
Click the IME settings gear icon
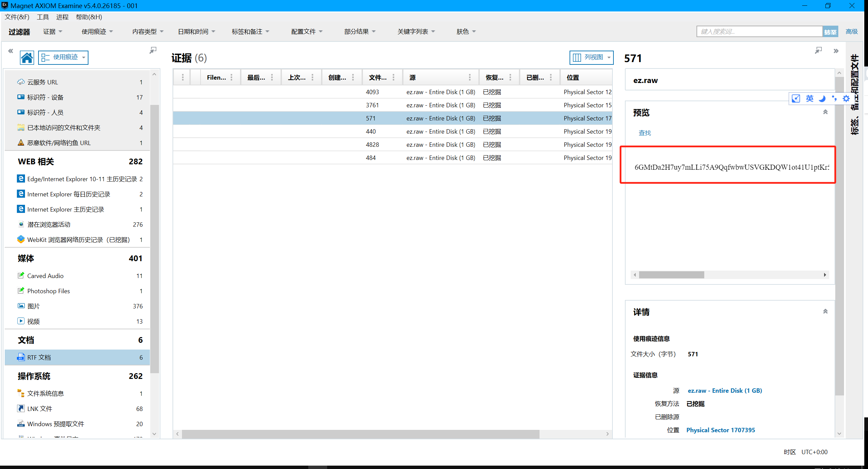[846, 99]
